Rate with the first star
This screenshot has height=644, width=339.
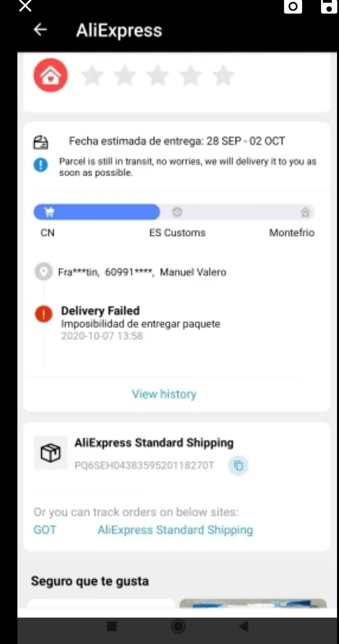(x=93, y=75)
